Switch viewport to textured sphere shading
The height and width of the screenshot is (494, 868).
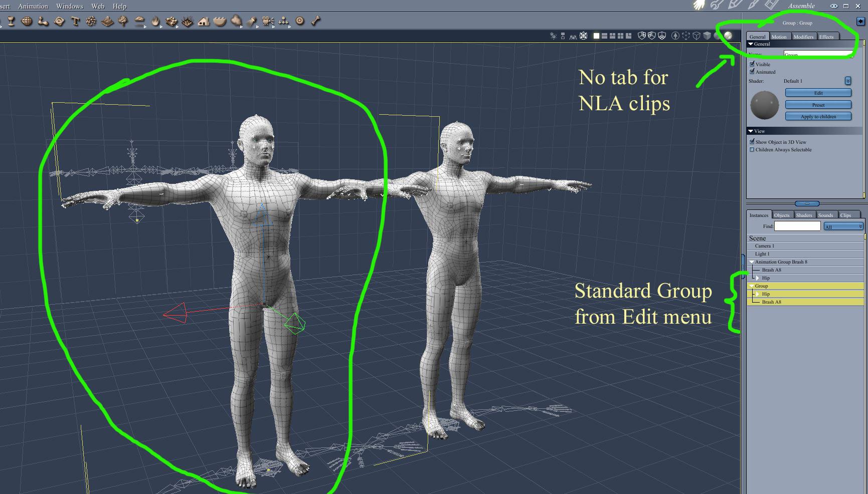728,36
